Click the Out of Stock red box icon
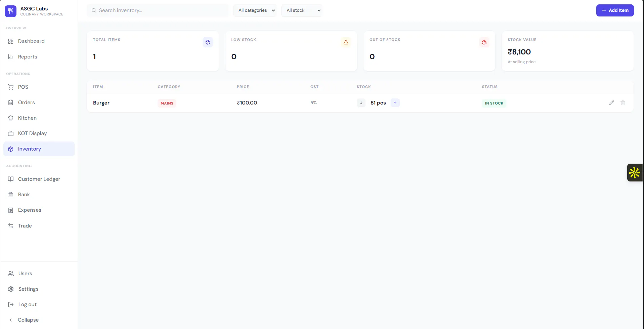 484,42
